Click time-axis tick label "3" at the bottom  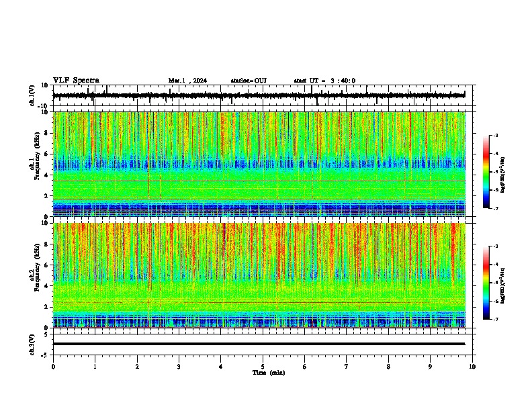(179, 367)
